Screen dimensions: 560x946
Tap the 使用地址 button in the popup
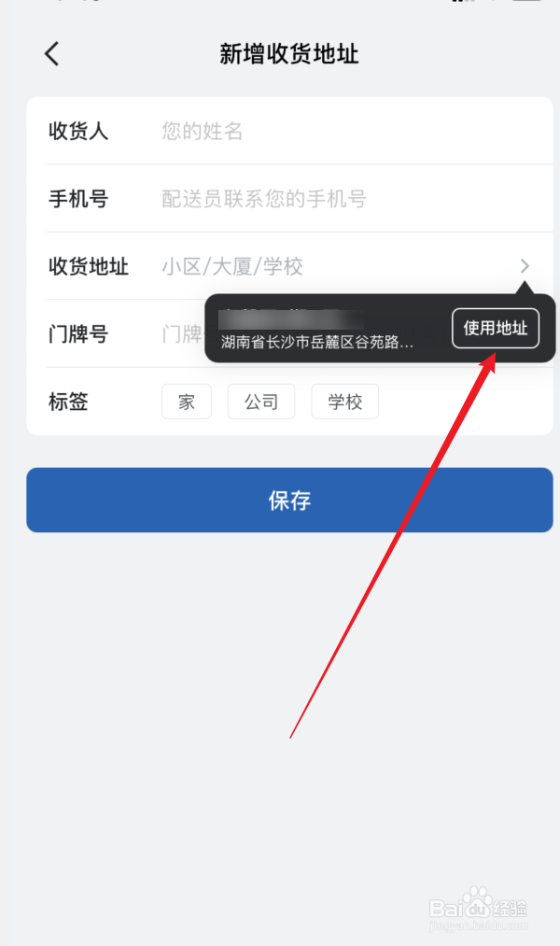pos(496,328)
